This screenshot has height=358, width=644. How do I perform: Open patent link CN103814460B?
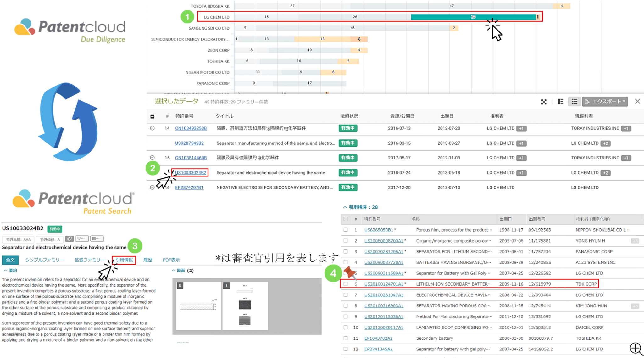191,158
